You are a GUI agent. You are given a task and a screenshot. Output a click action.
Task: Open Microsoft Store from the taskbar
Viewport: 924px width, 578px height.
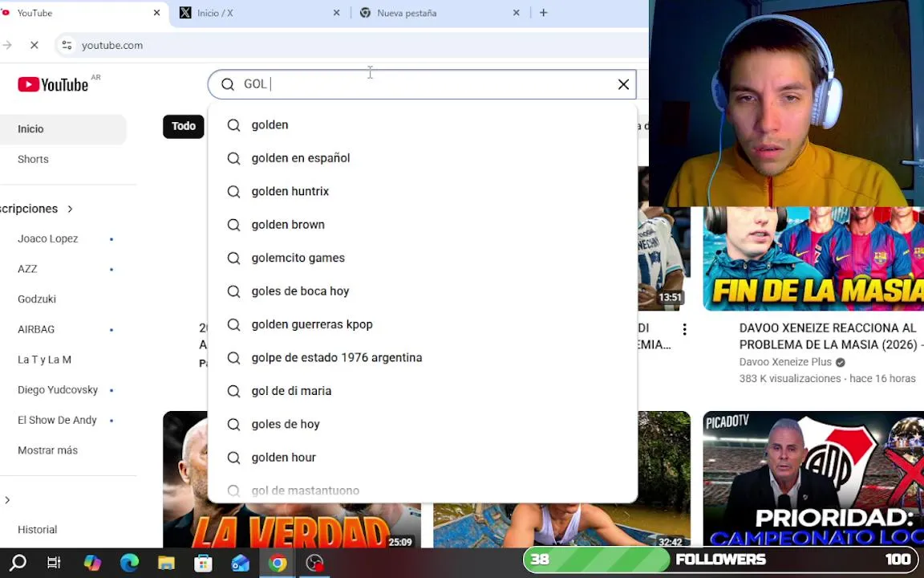203,563
